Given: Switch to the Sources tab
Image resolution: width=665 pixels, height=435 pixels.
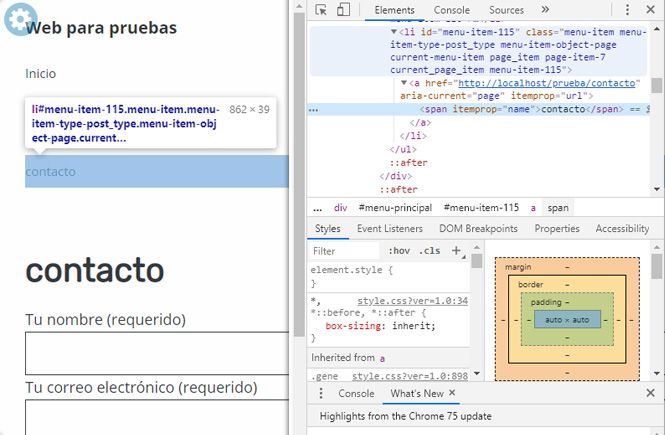Looking at the screenshot, I should (x=506, y=10).
